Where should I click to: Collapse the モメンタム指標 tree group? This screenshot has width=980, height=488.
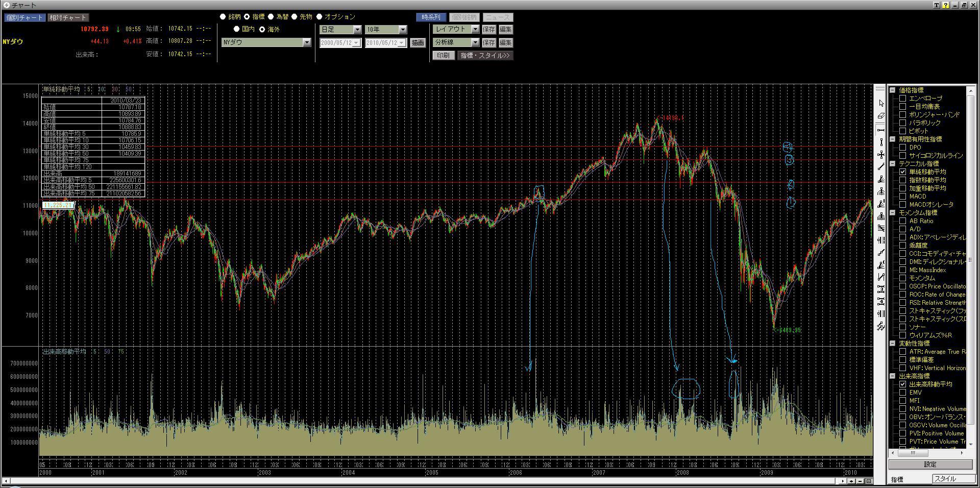click(893, 213)
